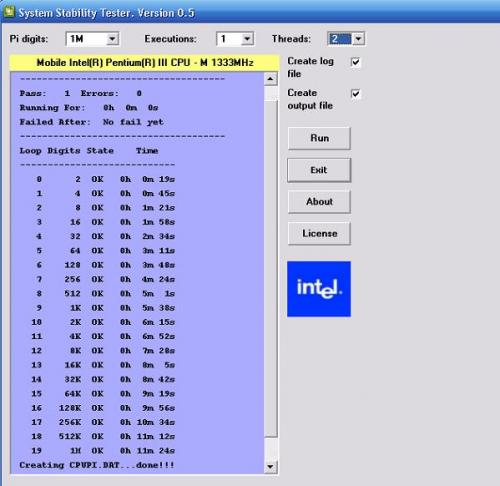The image size is (500, 486).
Task: Click the Mobile Intel Pentium III CPU label
Action: click(144, 63)
